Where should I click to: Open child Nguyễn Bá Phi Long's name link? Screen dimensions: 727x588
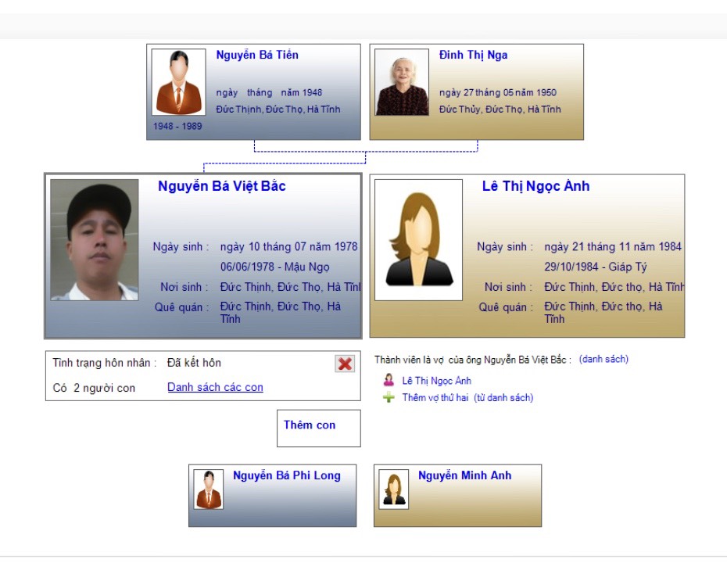(287, 475)
